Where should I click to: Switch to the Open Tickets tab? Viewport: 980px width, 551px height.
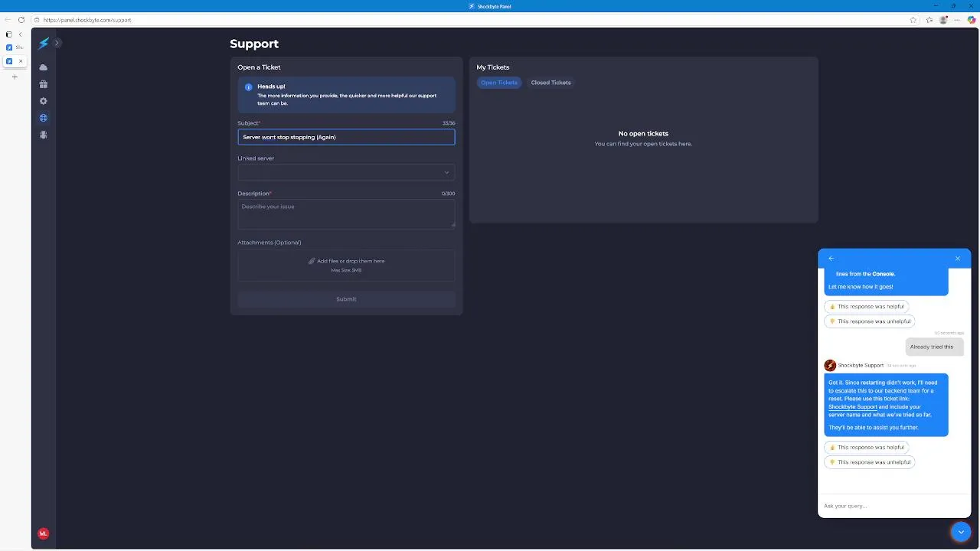[x=499, y=83]
